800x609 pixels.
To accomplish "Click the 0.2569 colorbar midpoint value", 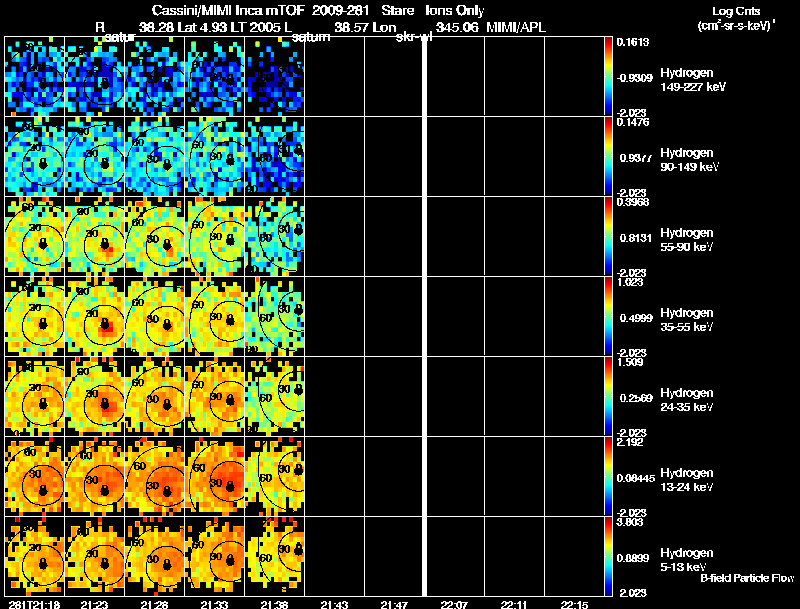I will [636, 398].
